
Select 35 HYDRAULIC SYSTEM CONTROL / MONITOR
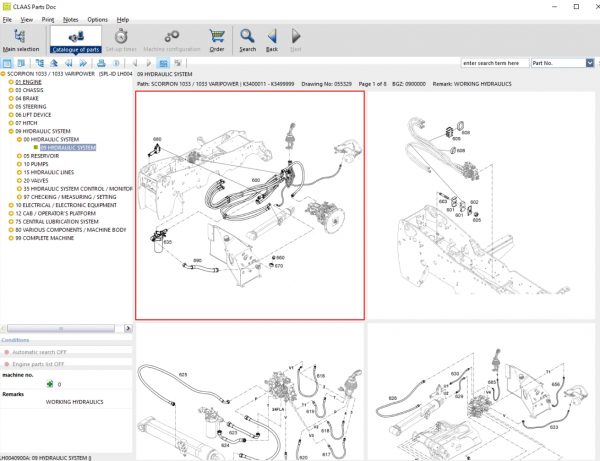click(x=78, y=189)
